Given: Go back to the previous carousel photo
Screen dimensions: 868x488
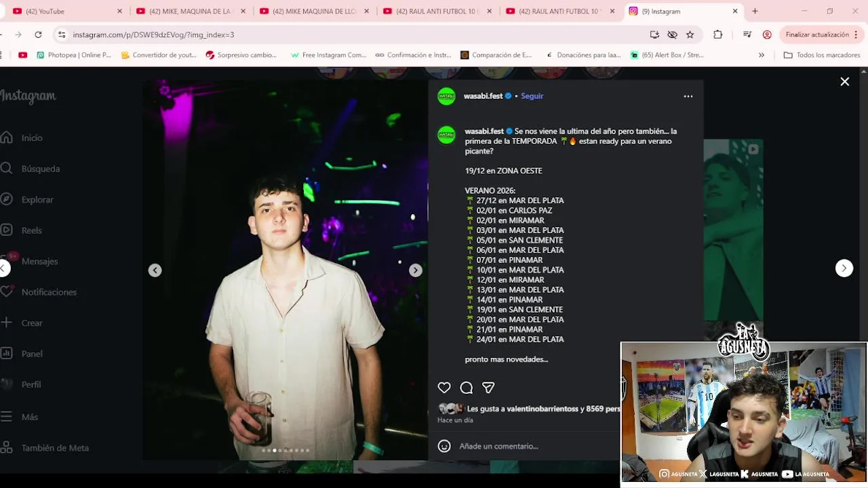Looking at the screenshot, I should [155, 270].
